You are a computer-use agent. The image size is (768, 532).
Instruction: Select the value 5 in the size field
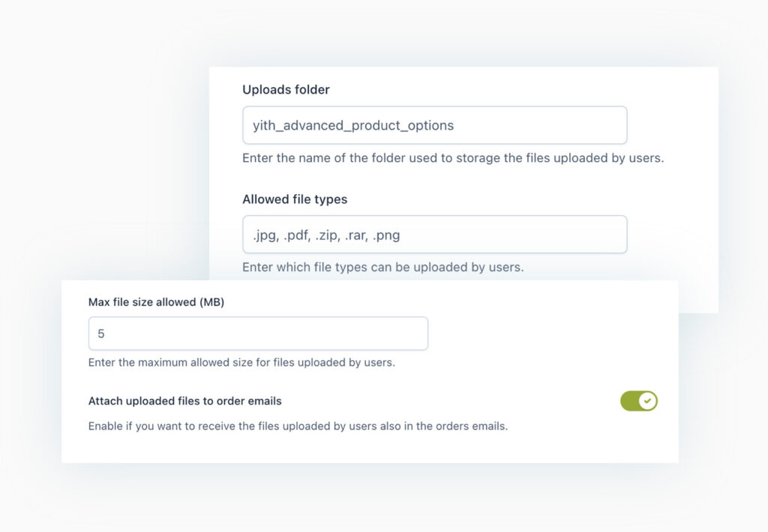coord(101,333)
